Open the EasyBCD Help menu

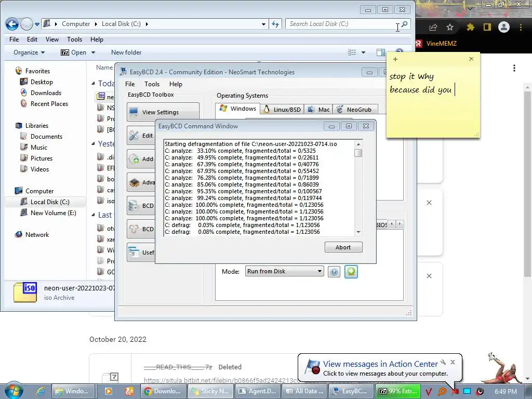tap(176, 84)
